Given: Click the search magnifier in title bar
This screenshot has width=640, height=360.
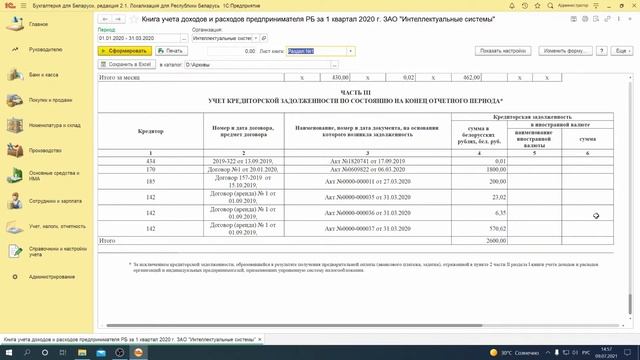Looking at the screenshot, I should pos(550,6).
